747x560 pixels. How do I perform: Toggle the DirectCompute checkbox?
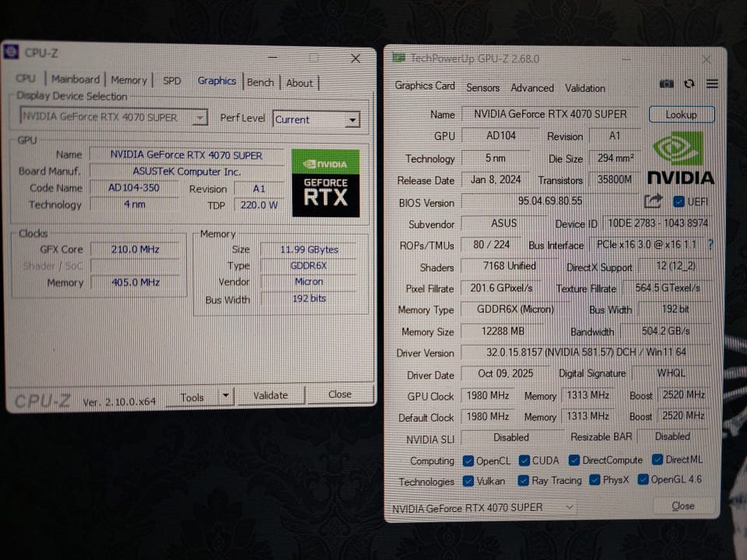coord(573,460)
